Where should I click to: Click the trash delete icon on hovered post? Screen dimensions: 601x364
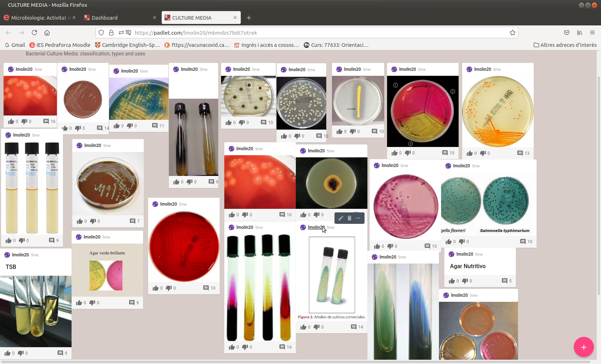(350, 218)
